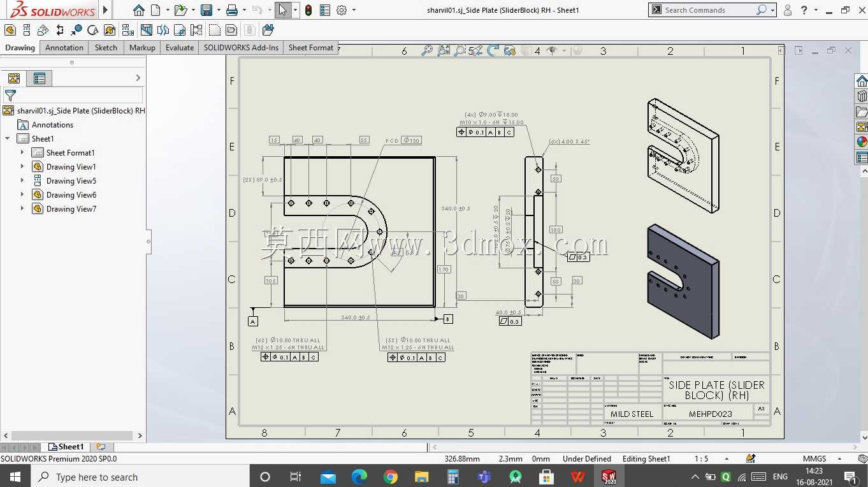Screen dimensions: 868x487
Task: Expand the SOLIDWORKS menu flyout arrow
Action: 106,10
